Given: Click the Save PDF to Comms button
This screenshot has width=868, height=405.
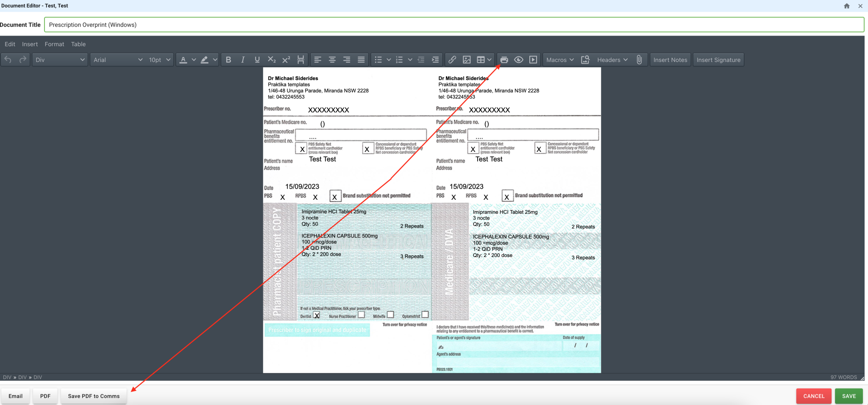Looking at the screenshot, I should coord(93,396).
